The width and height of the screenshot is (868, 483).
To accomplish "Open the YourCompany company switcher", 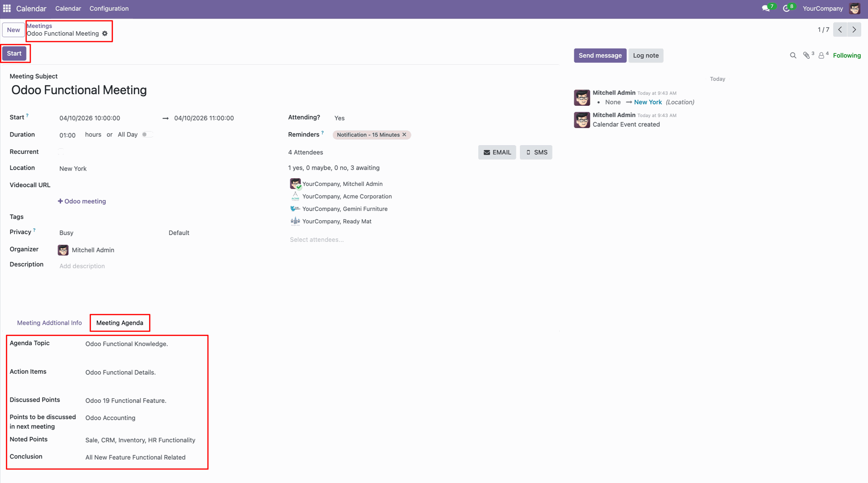I will coord(822,9).
